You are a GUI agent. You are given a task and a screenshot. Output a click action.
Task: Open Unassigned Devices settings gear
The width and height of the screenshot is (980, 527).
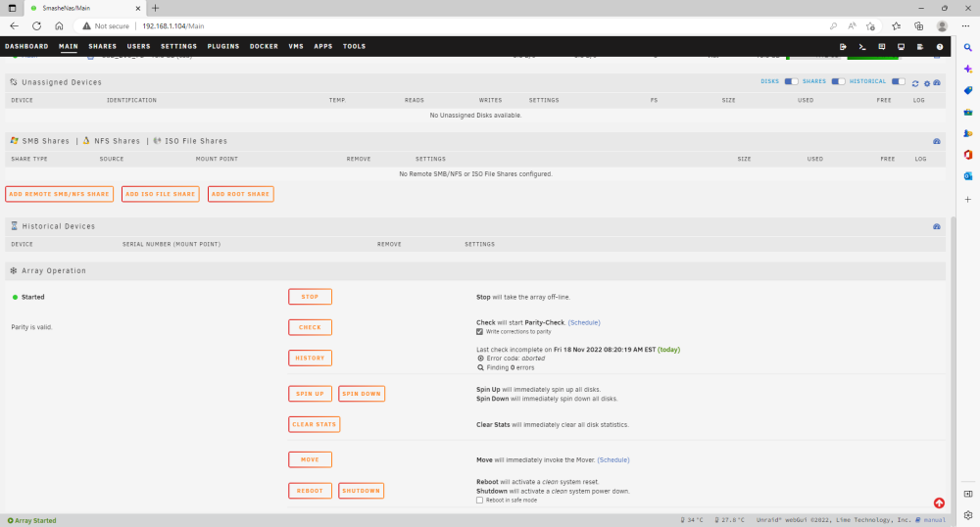pos(927,83)
